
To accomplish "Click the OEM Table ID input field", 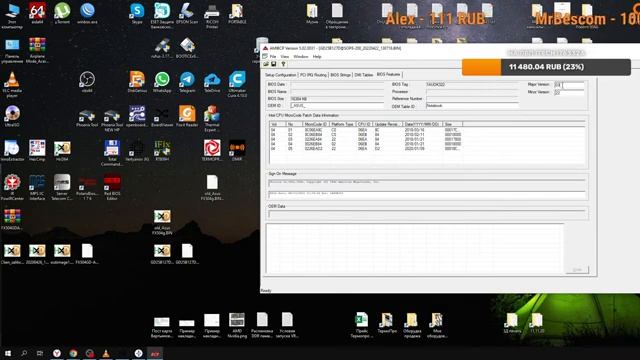I will pos(472,106).
